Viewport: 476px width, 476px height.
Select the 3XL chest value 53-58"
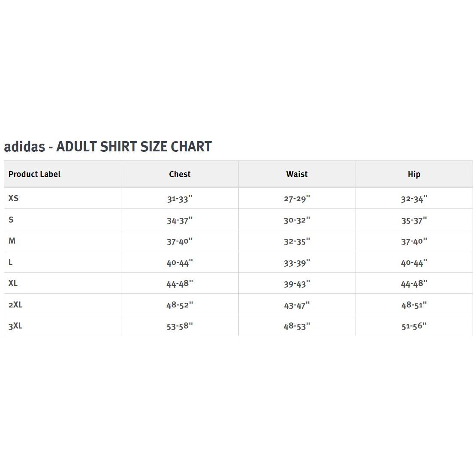coord(180,326)
